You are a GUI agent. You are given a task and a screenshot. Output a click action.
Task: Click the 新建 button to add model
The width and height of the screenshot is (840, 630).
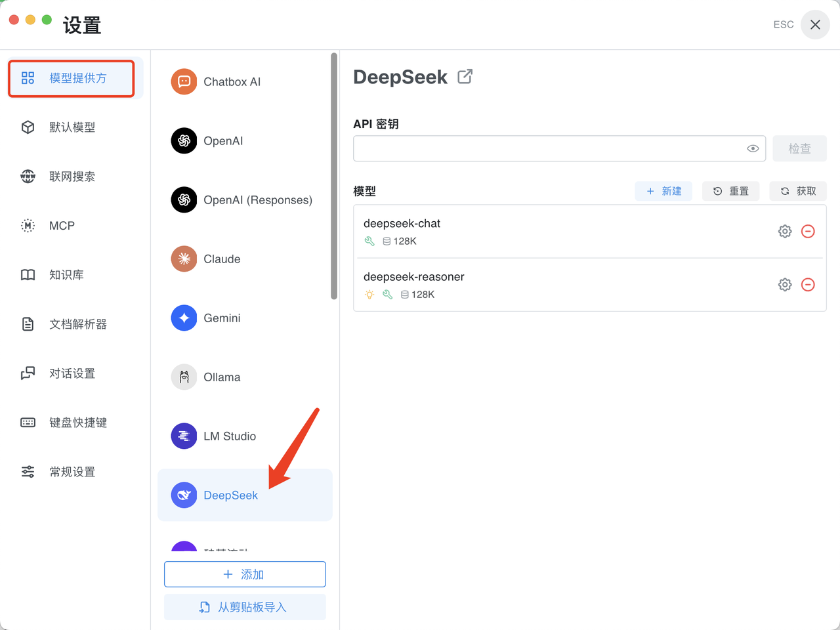click(663, 191)
